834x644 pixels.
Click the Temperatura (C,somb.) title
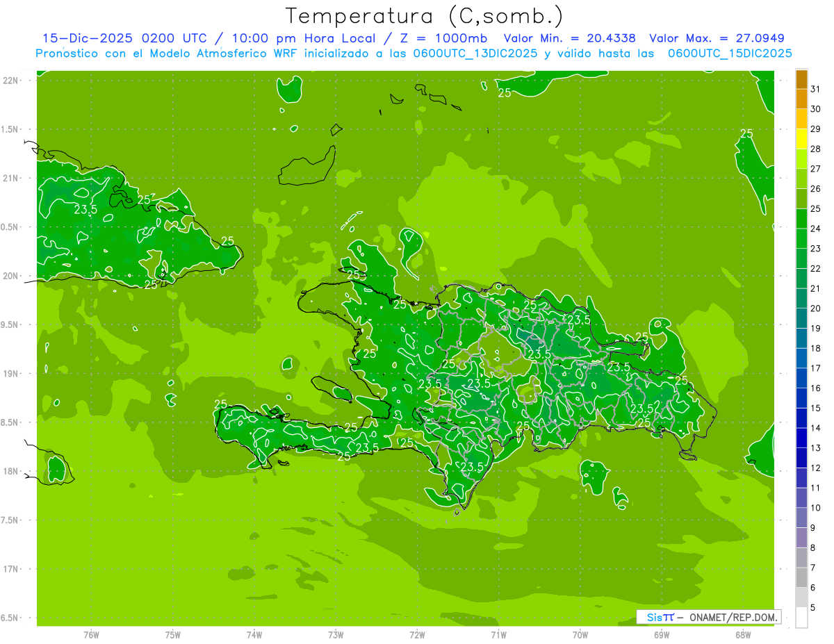(x=424, y=15)
